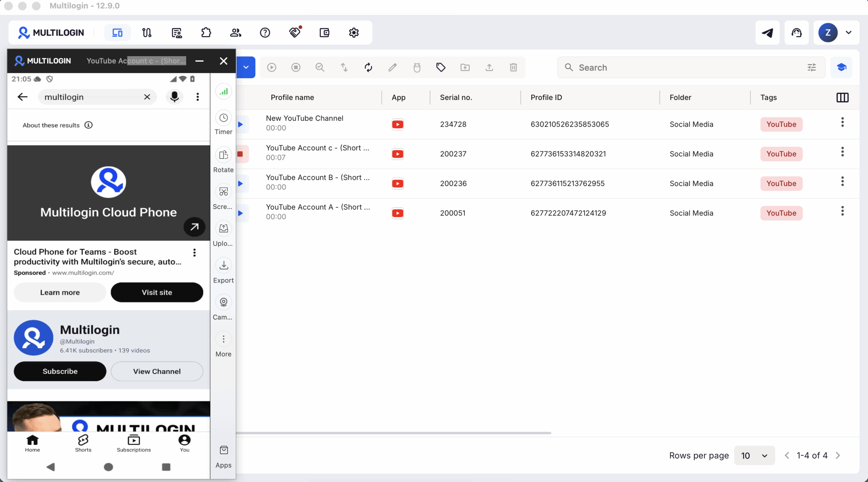
Task: Click the View Channel button
Action: [x=157, y=372]
